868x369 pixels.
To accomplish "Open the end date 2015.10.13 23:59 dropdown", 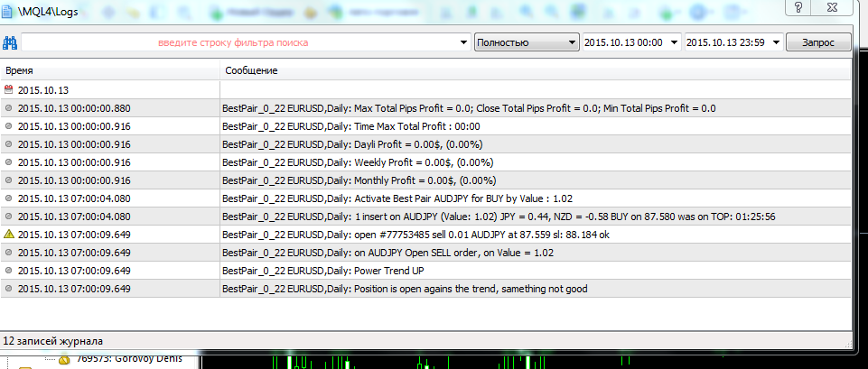I will click(x=776, y=42).
